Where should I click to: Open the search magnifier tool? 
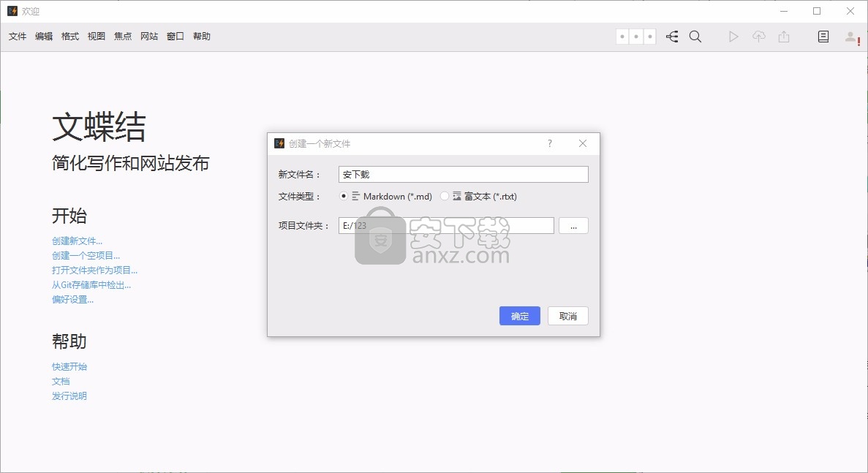[x=695, y=37]
